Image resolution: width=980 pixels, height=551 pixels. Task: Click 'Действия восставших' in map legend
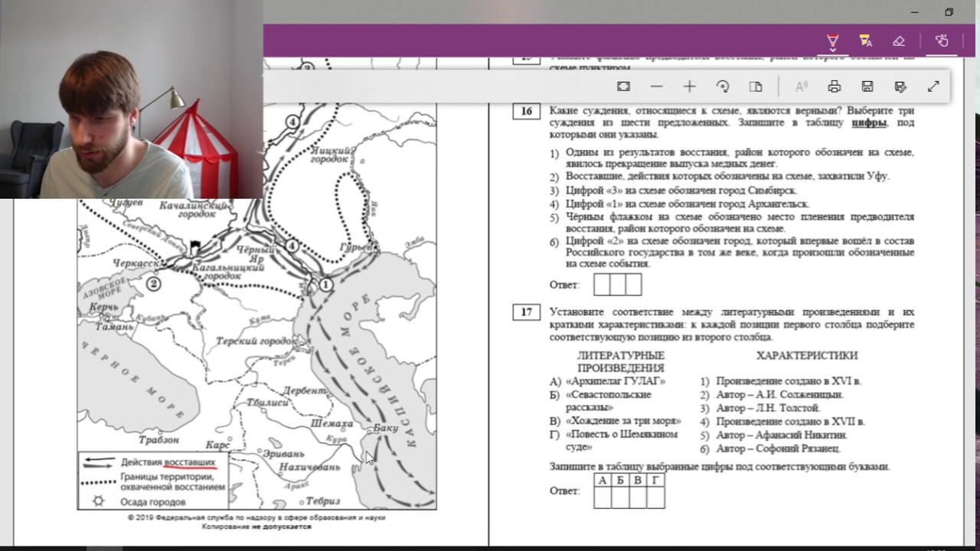168,462
